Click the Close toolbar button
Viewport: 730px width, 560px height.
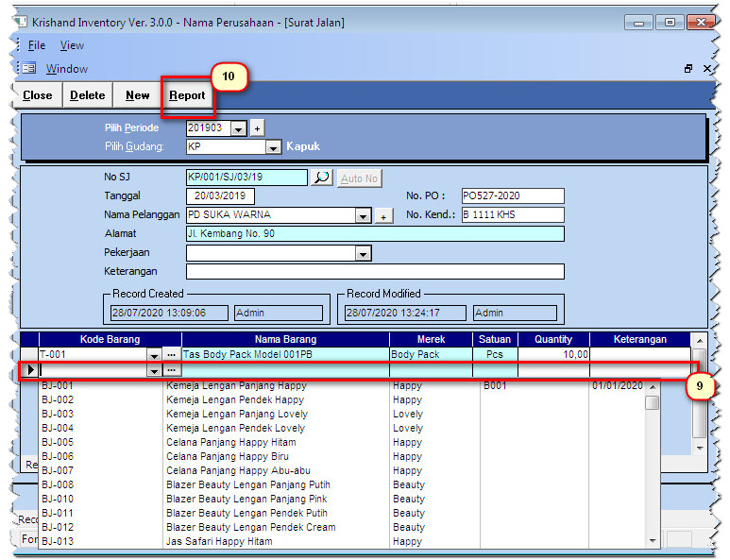[x=38, y=95]
